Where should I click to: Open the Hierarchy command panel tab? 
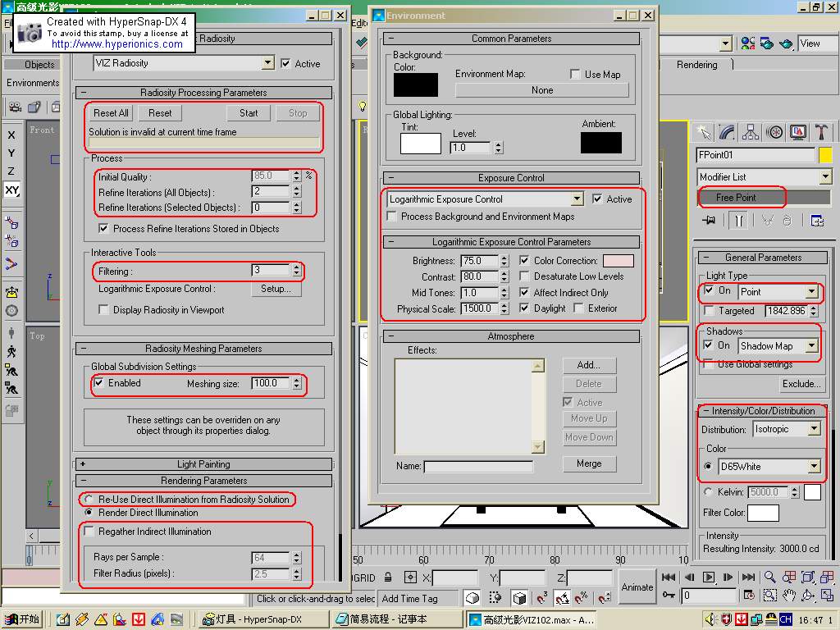pos(751,132)
